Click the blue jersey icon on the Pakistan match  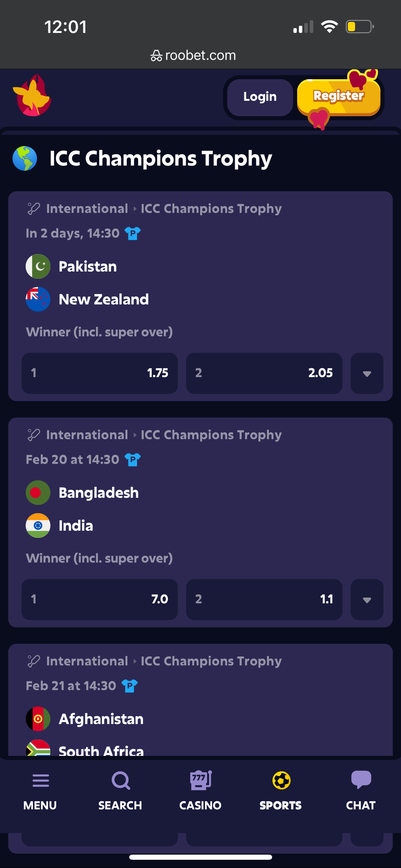(132, 233)
